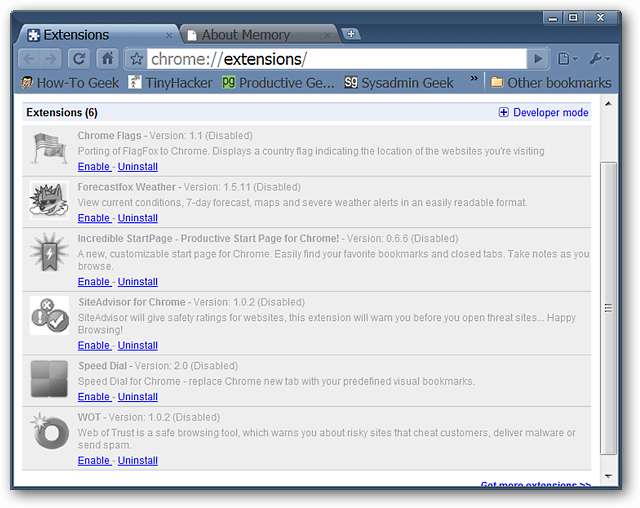Go to the Home page icon

point(107,59)
